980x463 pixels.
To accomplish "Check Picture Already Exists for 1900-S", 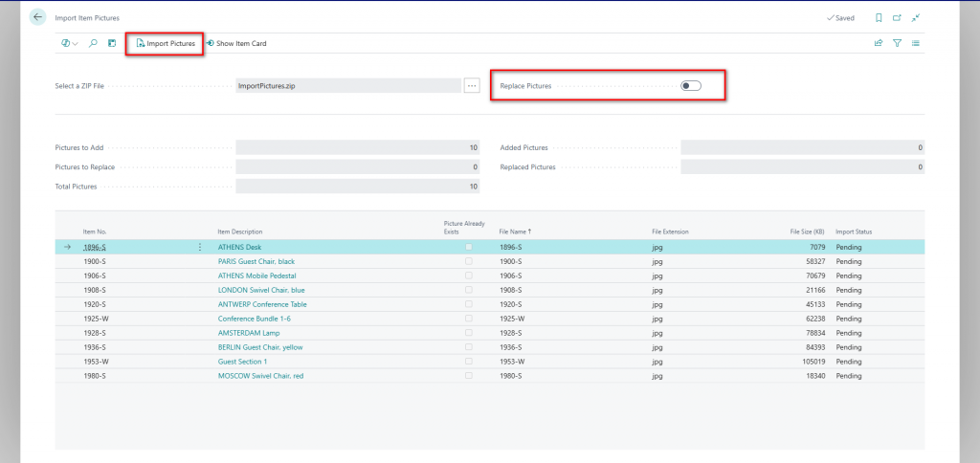I will (469, 261).
